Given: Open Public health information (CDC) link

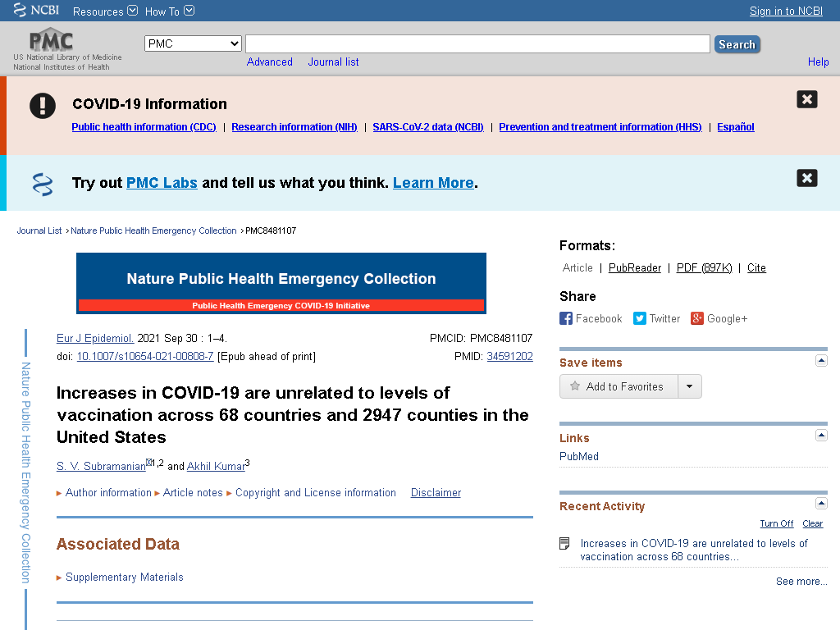Looking at the screenshot, I should click(144, 127).
